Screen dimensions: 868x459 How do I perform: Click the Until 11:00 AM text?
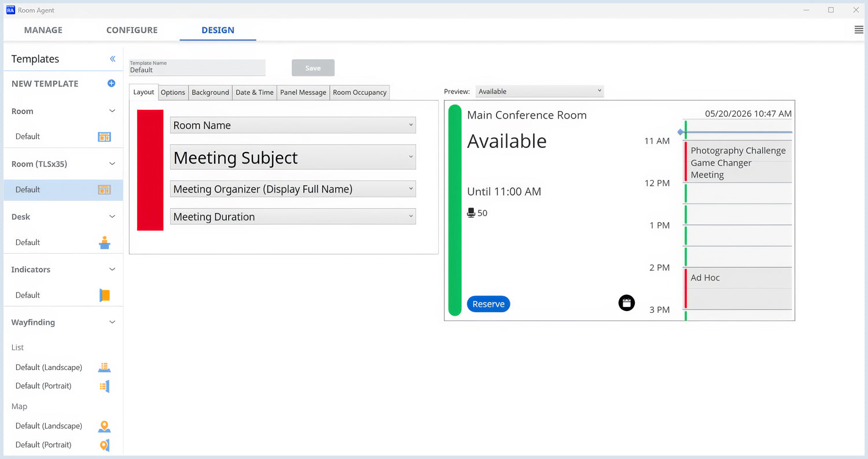coord(504,191)
